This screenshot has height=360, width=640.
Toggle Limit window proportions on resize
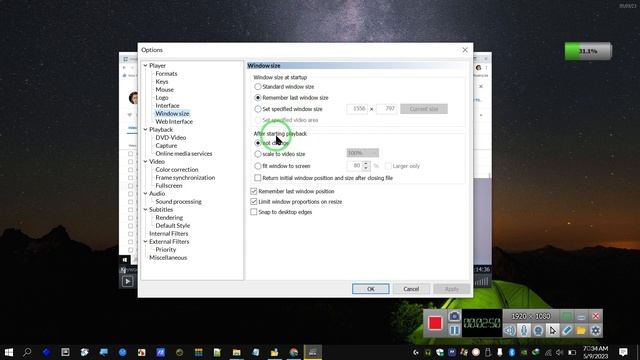coord(253,202)
